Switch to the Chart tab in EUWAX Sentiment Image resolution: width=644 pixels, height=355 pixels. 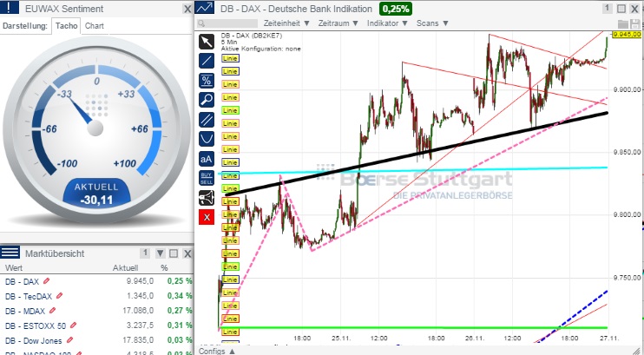point(94,26)
